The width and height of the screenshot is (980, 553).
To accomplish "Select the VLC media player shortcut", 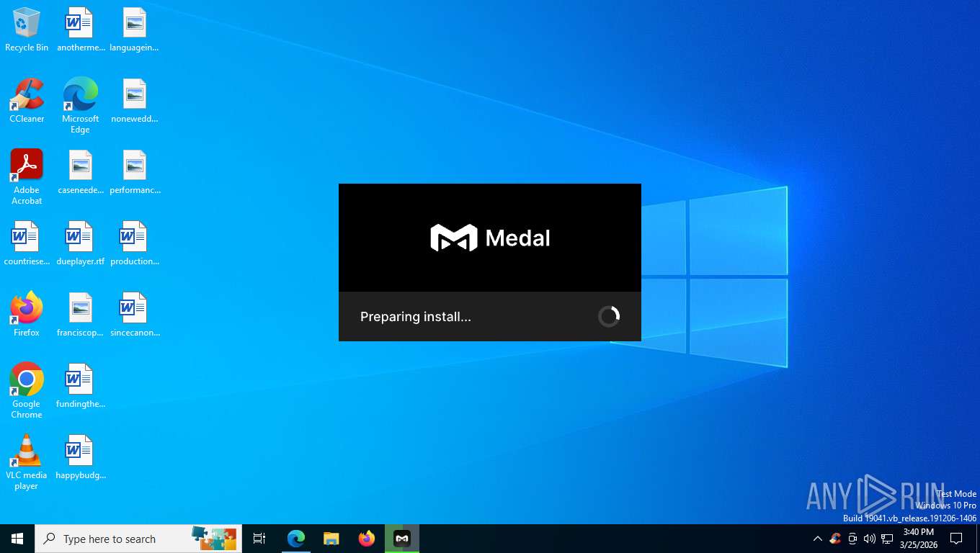I will click(27, 462).
